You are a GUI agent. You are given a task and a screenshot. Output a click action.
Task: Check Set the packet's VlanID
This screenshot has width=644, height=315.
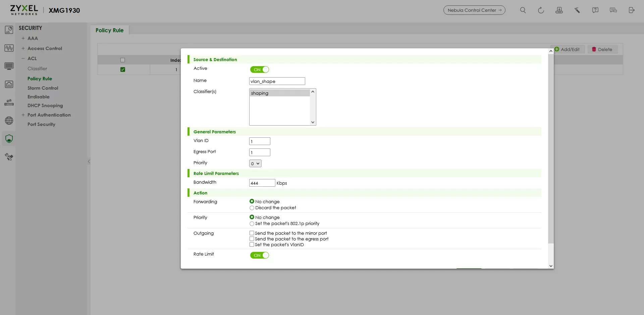252,244
